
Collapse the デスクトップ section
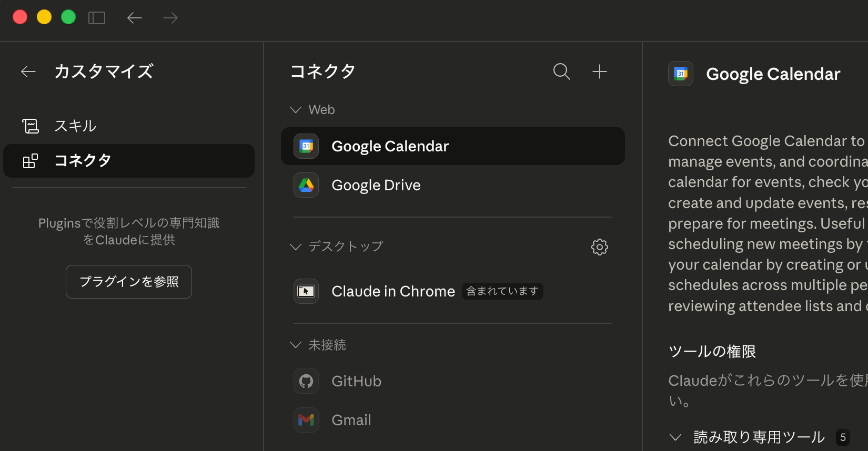pyautogui.click(x=296, y=247)
